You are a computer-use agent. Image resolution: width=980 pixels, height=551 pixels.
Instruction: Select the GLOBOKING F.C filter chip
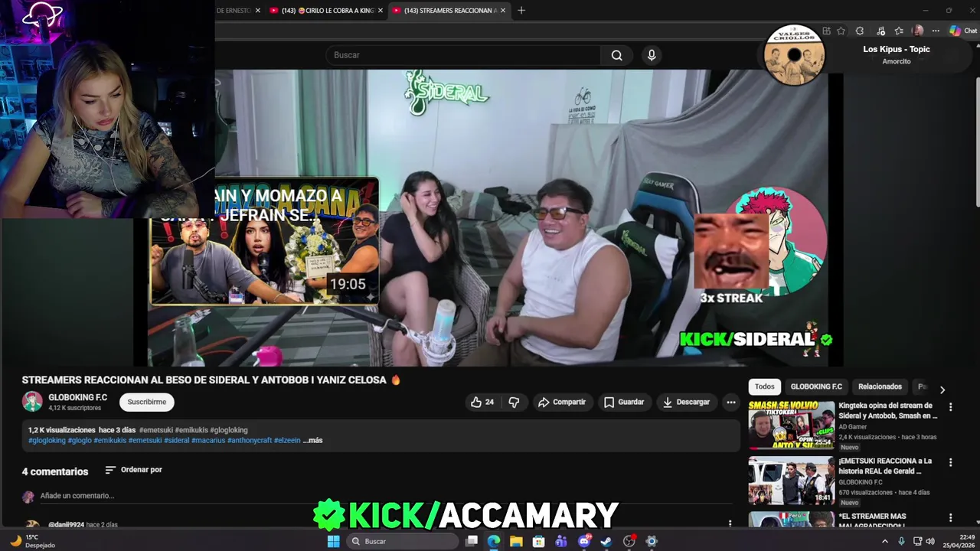tap(816, 386)
